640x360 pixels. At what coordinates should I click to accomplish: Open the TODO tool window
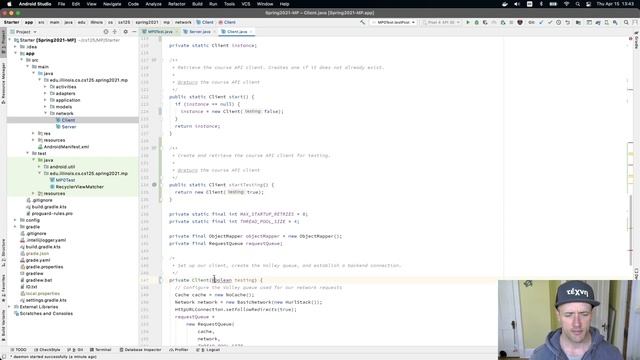[18, 350]
